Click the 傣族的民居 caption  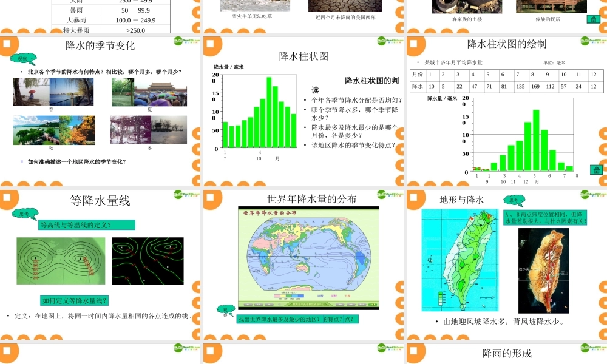(548, 19)
